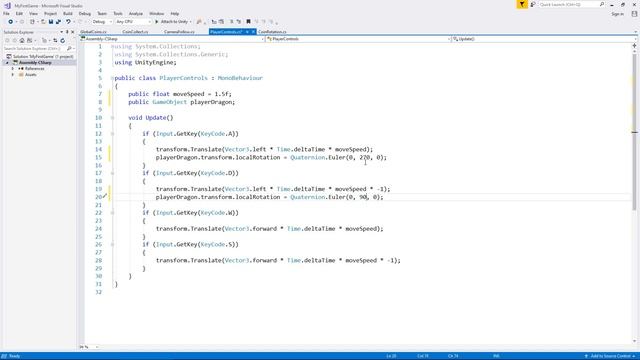Viewport: 640px width, 360px height.
Task: Pin the Solution Explorer panel
Action: coord(67,32)
